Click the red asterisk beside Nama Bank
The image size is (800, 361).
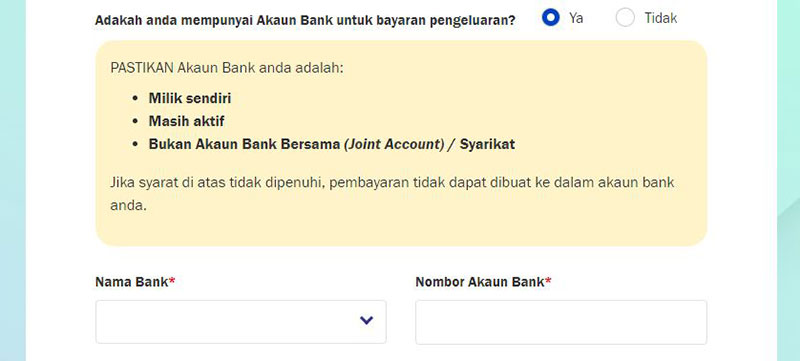172,280
